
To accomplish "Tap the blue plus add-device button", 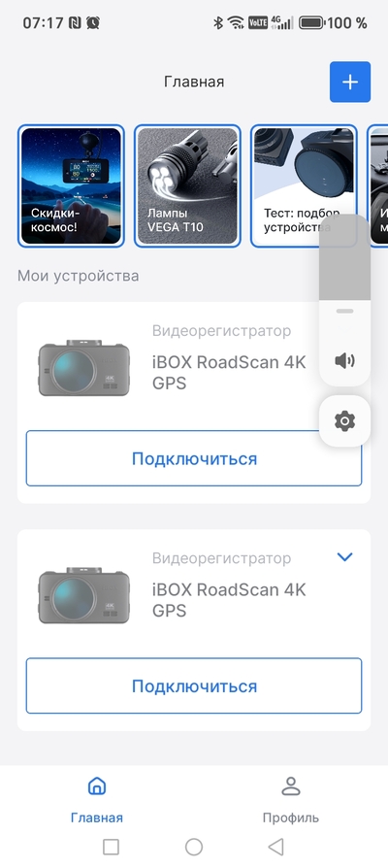I will point(350,82).
